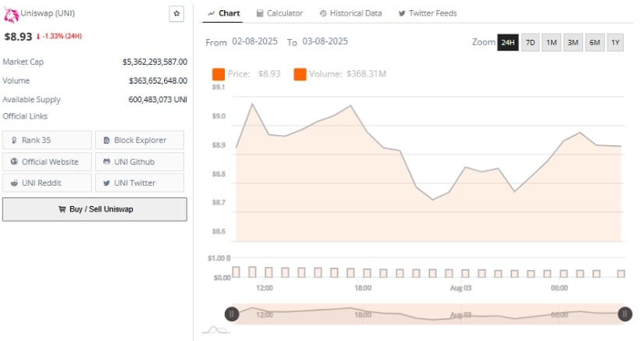Click the Twitter bird icon on Twitter Feeds

[402, 13]
